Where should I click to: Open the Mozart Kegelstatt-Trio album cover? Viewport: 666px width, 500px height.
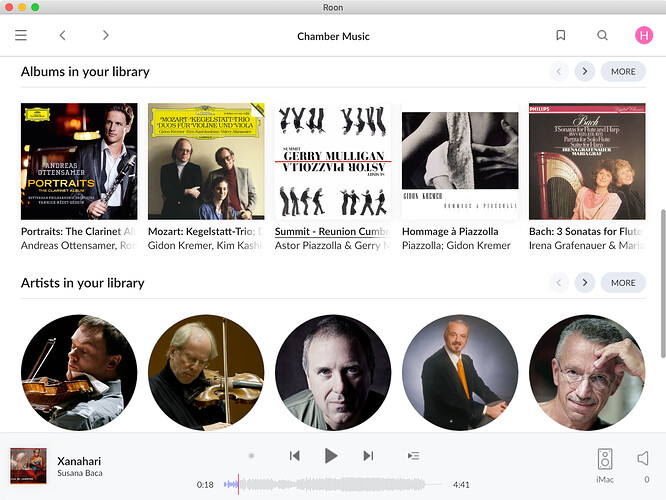point(206,161)
